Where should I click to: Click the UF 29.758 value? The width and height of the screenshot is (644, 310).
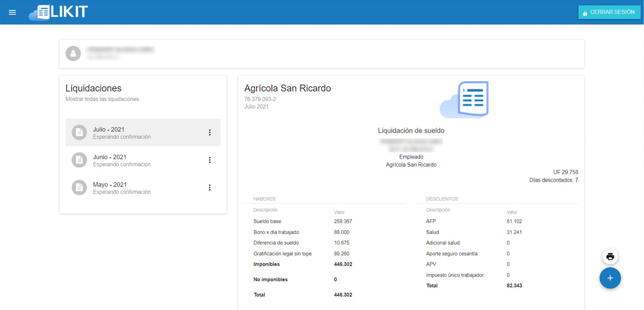[566, 172]
